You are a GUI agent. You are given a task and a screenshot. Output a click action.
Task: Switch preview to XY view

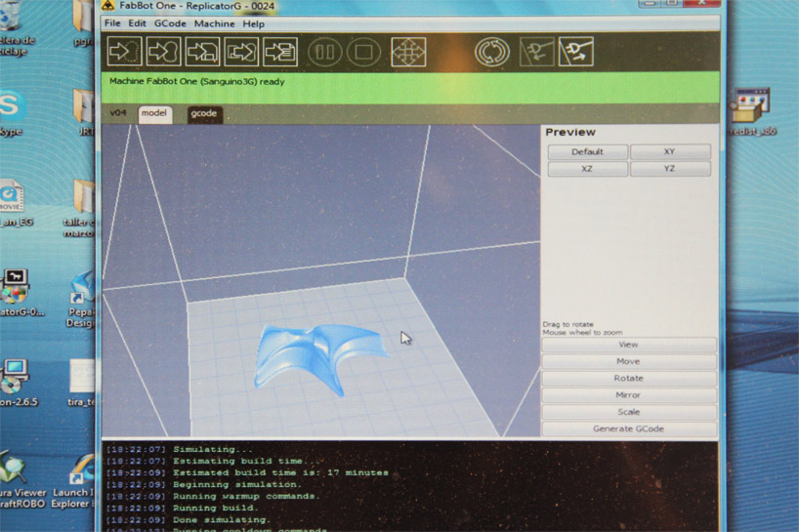pyautogui.click(x=669, y=152)
